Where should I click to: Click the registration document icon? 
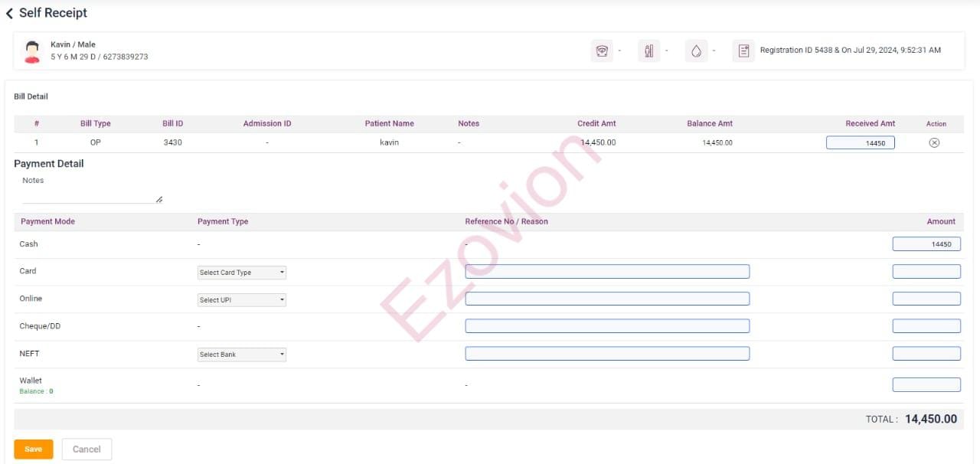click(x=743, y=51)
